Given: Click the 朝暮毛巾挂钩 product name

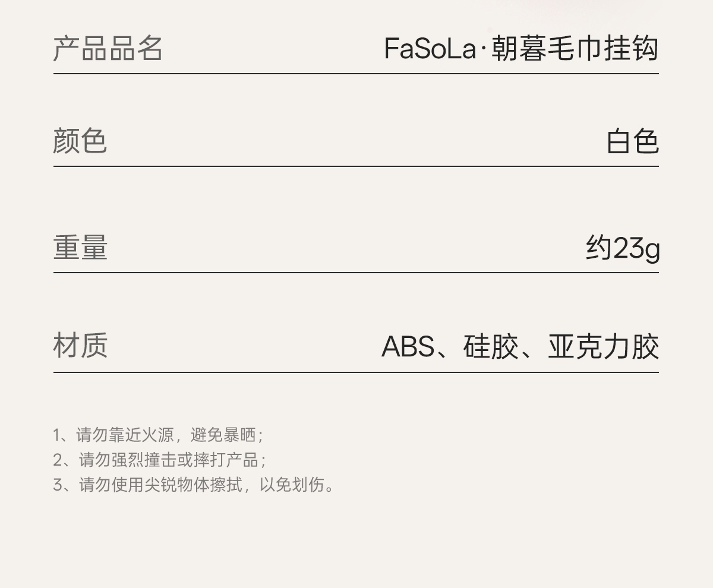Looking at the screenshot, I should point(575,48).
